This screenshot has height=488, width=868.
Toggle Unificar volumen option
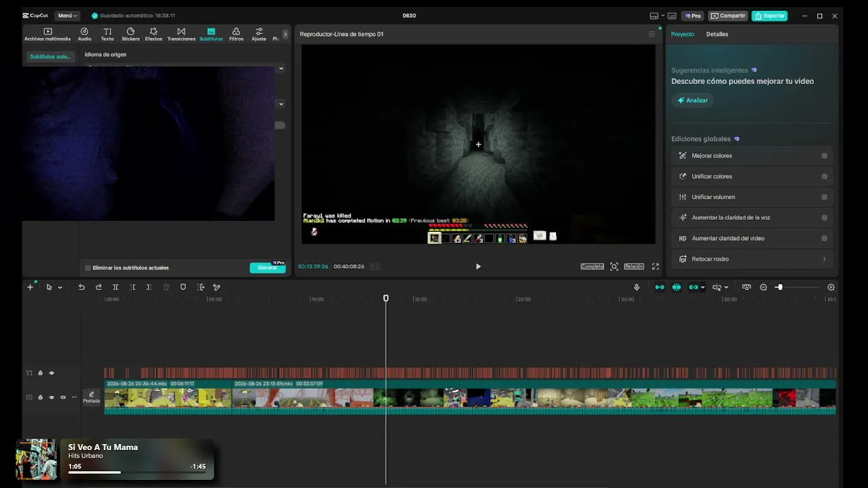pos(825,197)
